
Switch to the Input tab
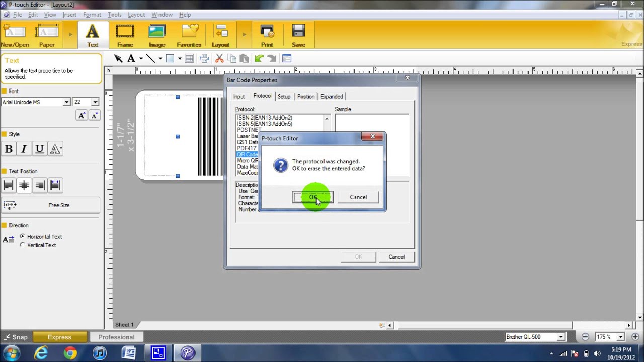point(239,97)
